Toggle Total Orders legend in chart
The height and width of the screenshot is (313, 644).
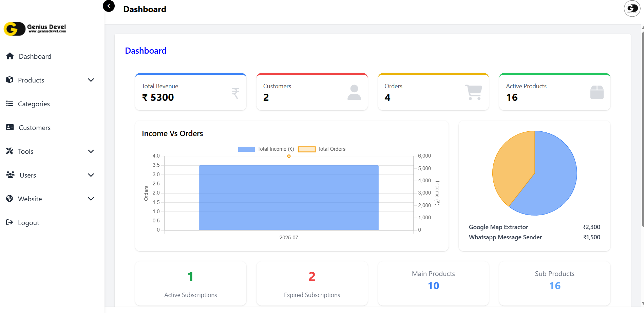coord(307,149)
